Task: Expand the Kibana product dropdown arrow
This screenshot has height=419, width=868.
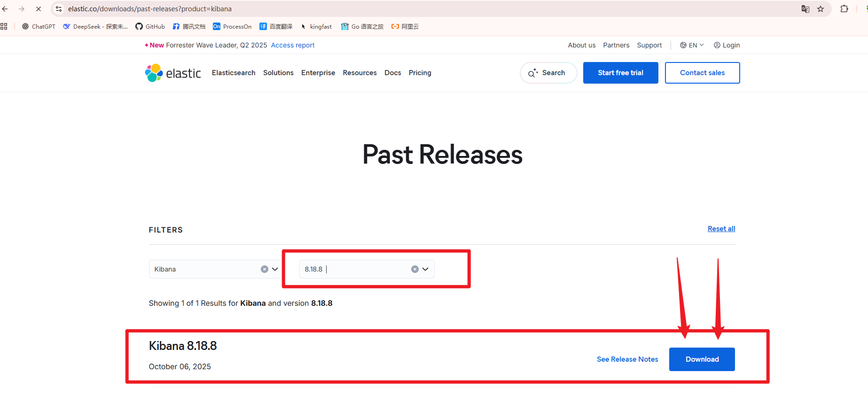Action: (x=275, y=269)
